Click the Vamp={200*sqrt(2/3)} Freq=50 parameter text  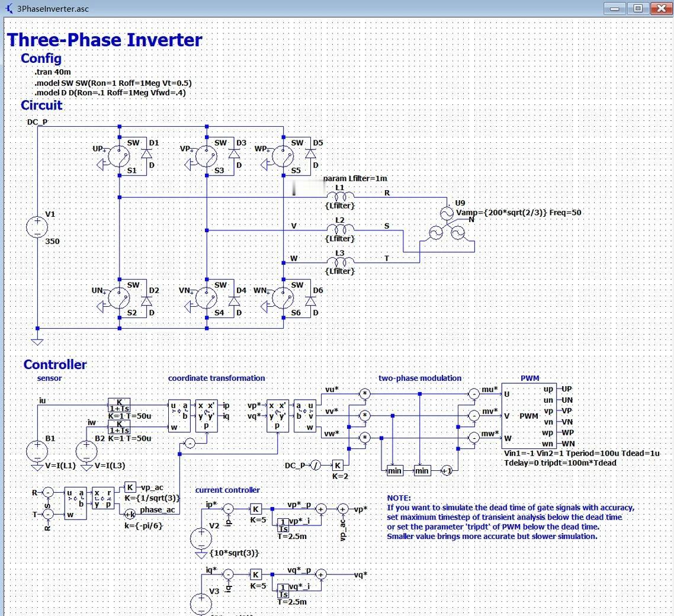518,213
